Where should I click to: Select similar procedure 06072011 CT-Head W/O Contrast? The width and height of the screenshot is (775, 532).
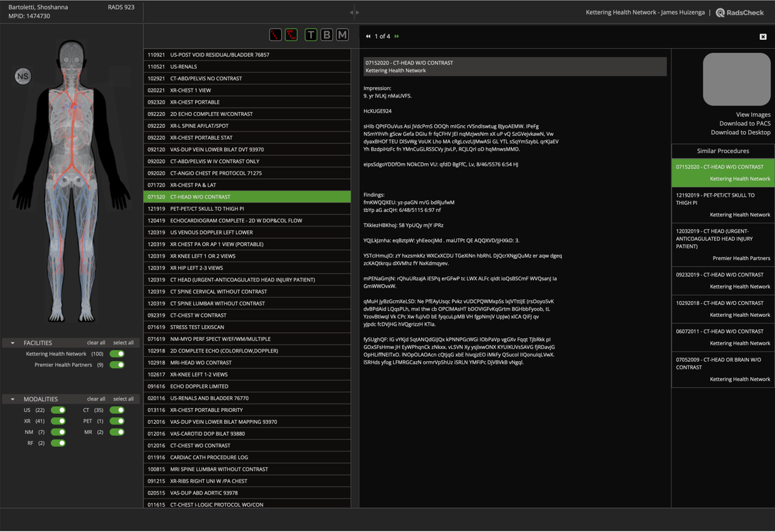(723, 337)
